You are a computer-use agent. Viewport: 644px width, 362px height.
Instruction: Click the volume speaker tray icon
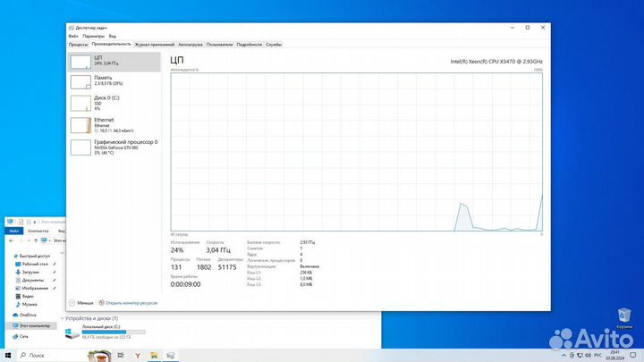[x=589, y=355]
